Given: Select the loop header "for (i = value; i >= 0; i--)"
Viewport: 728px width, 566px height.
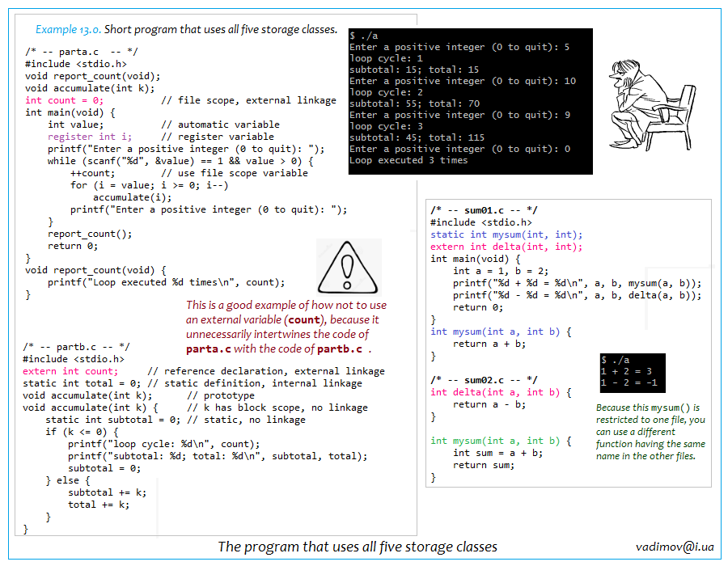Looking at the screenshot, I should pyautogui.click(x=149, y=185).
